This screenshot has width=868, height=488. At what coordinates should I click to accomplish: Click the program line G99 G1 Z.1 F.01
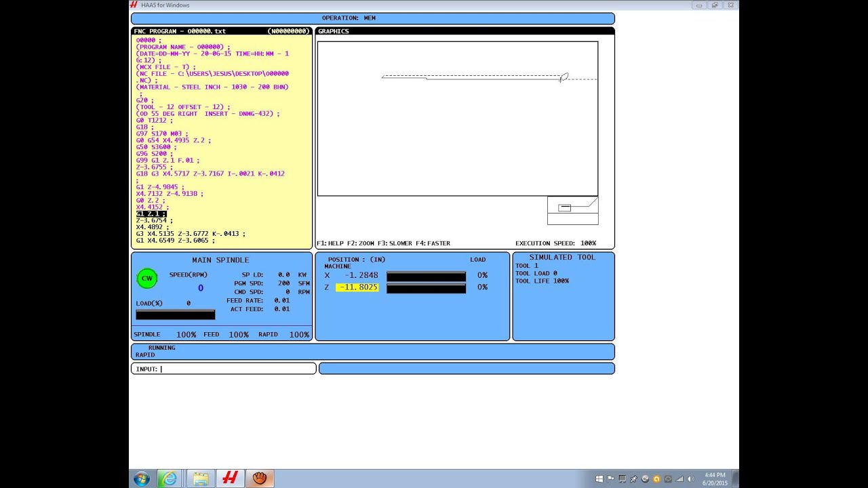[x=167, y=160]
